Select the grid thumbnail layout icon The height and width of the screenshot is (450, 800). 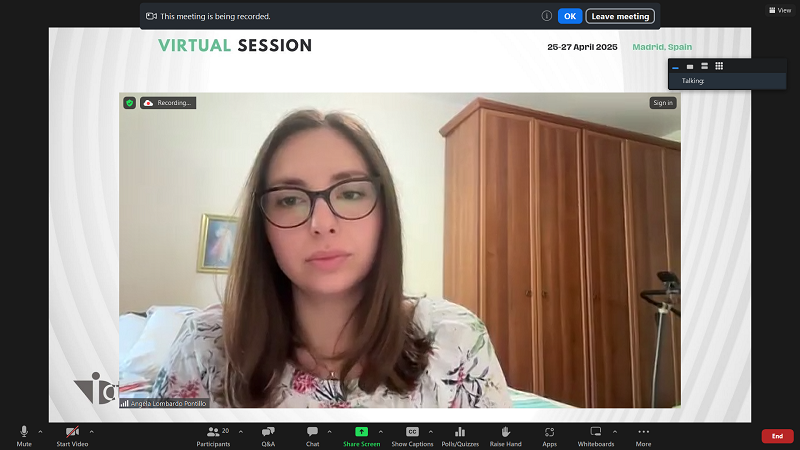[x=719, y=66]
